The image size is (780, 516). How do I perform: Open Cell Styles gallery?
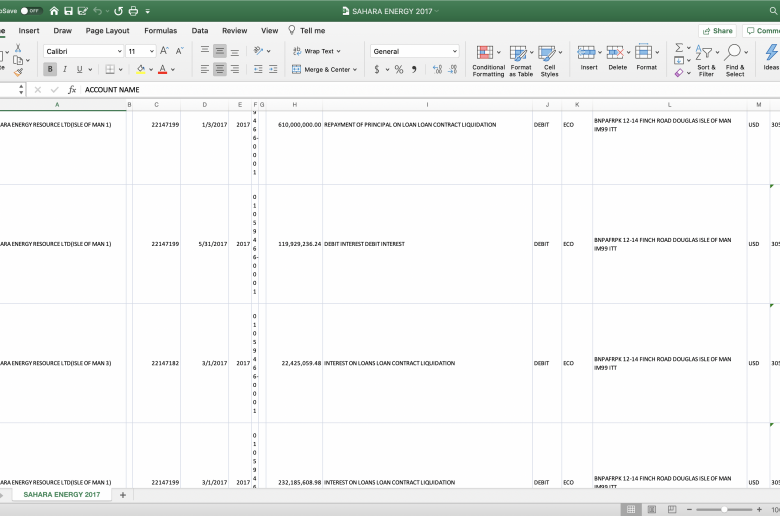(550, 60)
